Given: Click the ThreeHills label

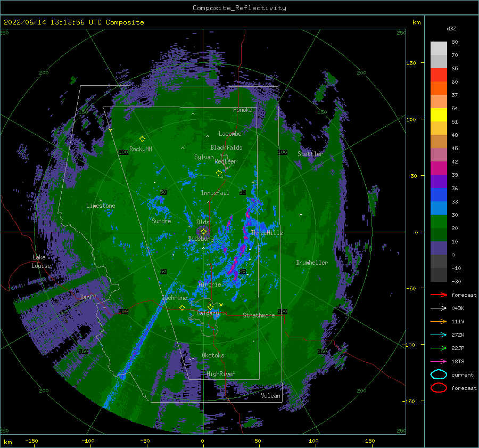Looking at the screenshot, I should point(267,233).
